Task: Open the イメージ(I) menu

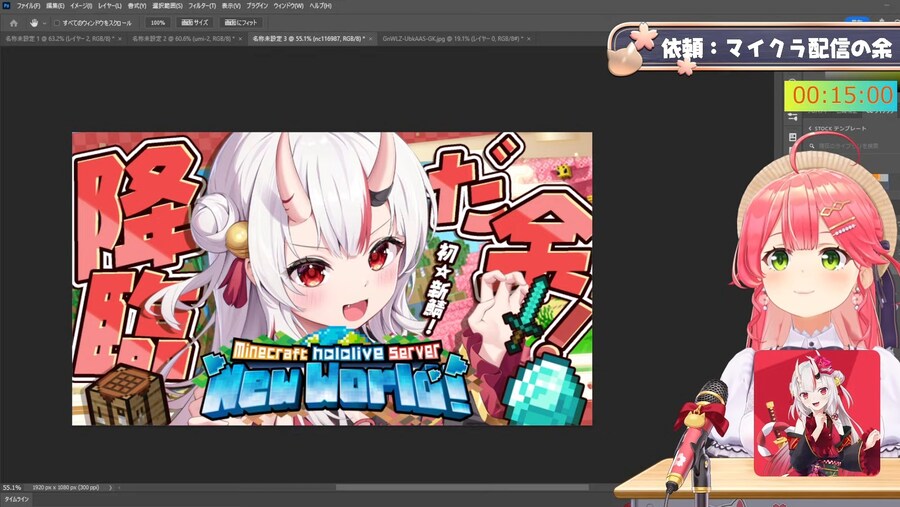Action: (x=81, y=6)
